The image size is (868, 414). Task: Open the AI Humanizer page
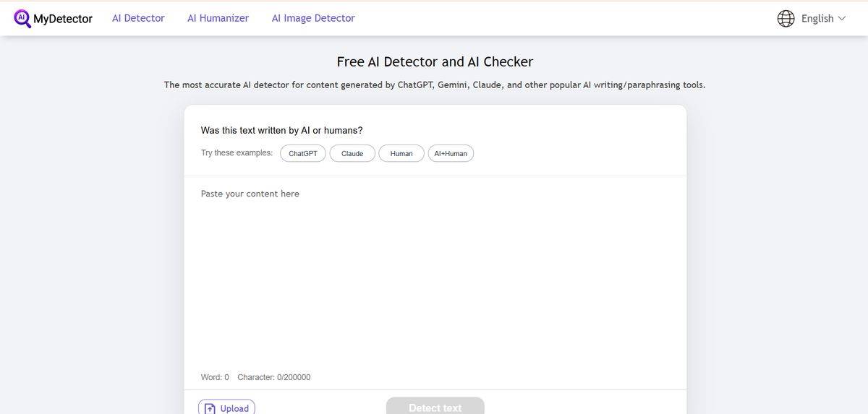(x=218, y=18)
